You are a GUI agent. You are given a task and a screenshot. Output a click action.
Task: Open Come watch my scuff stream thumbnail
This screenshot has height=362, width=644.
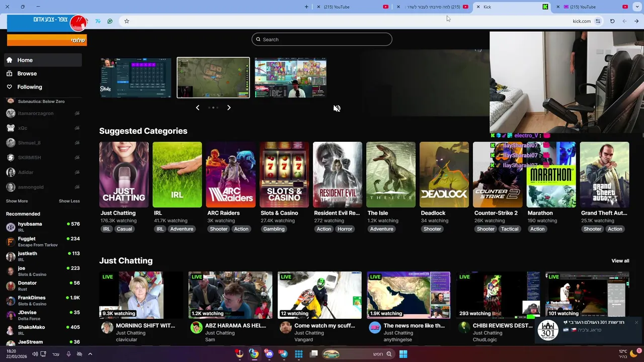click(x=319, y=295)
